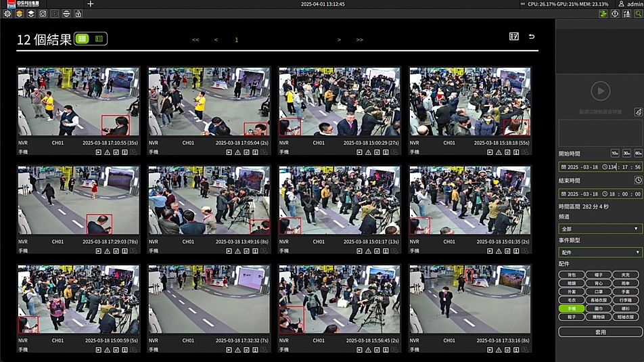The width and height of the screenshot is (644, 362).
Task: Click the magnifier search icon at top right
Action: coord(638,14)
